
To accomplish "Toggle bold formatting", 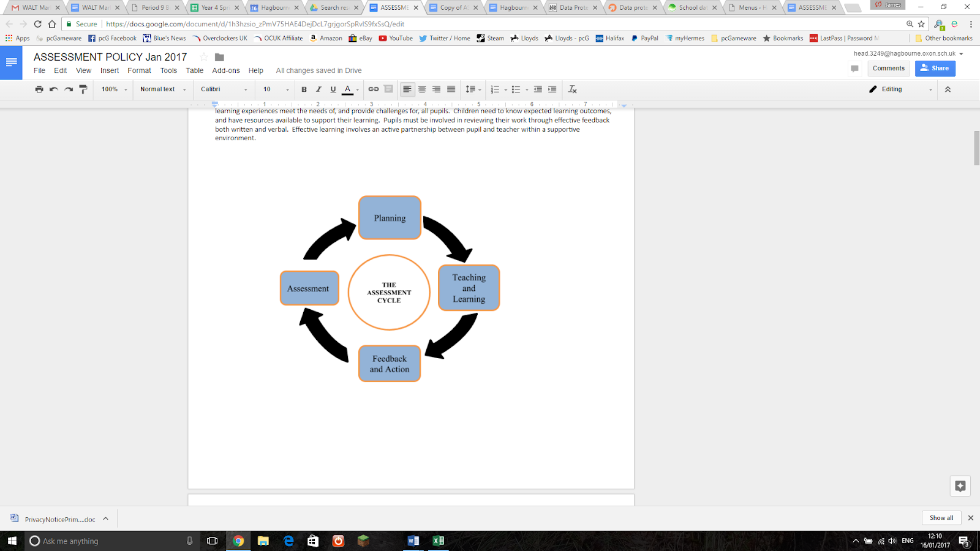I will coord(304,89).
